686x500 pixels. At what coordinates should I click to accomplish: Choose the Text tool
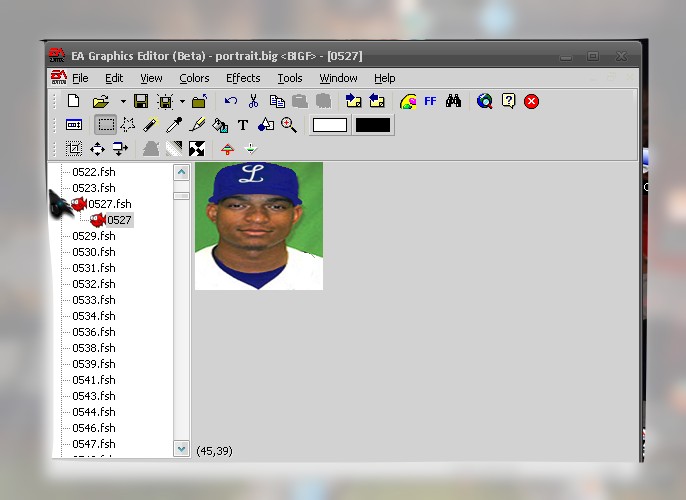pos(243,125)
